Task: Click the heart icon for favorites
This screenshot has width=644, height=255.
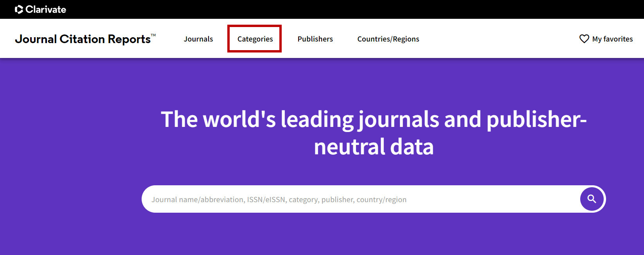Action: [584, 39]
